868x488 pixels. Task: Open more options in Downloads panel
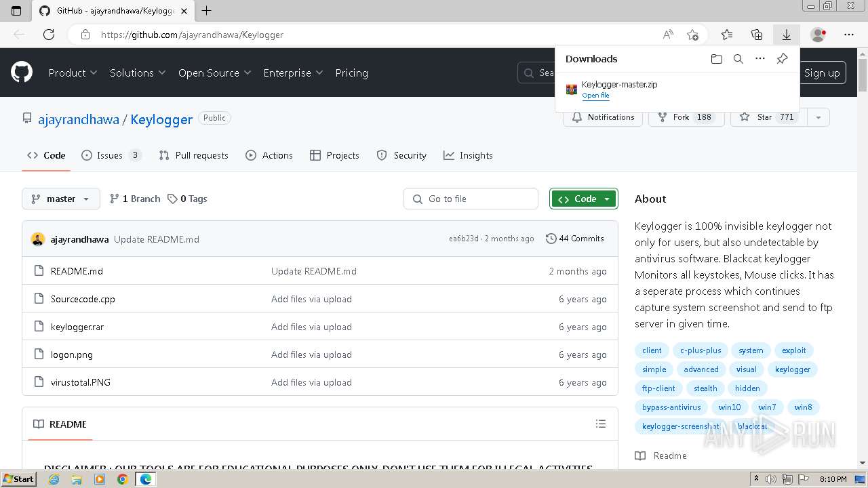pyautogui.click(x=760, y=59)
